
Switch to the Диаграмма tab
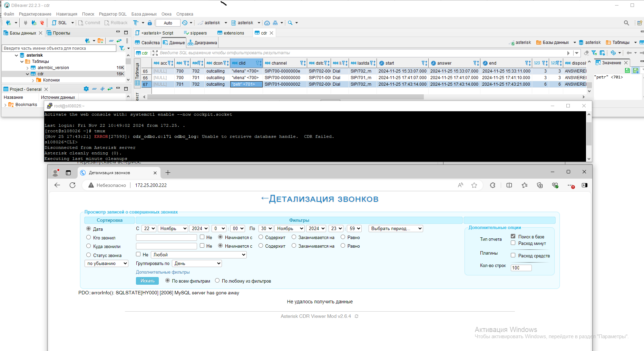(202, 43)
